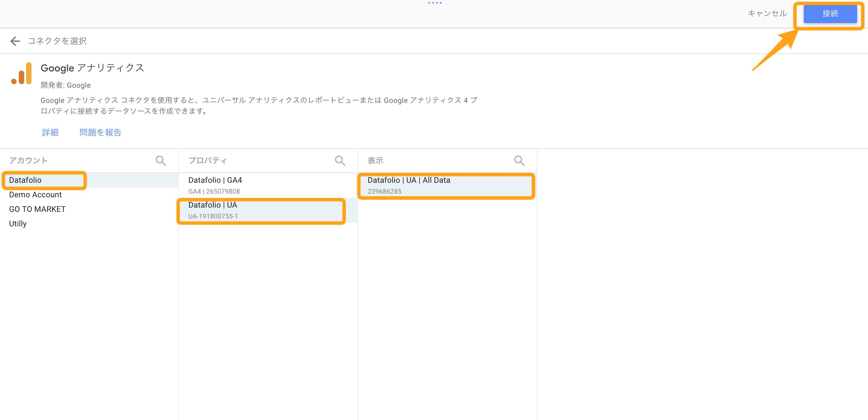Open the 問題を報告 link

click(101, 132)
